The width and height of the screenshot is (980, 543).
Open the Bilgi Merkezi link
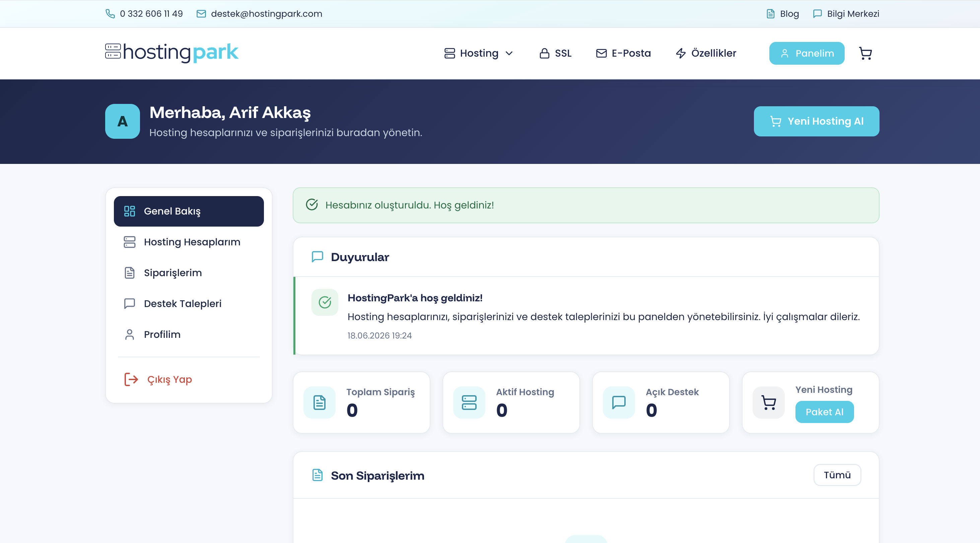[x=846, y=14]
